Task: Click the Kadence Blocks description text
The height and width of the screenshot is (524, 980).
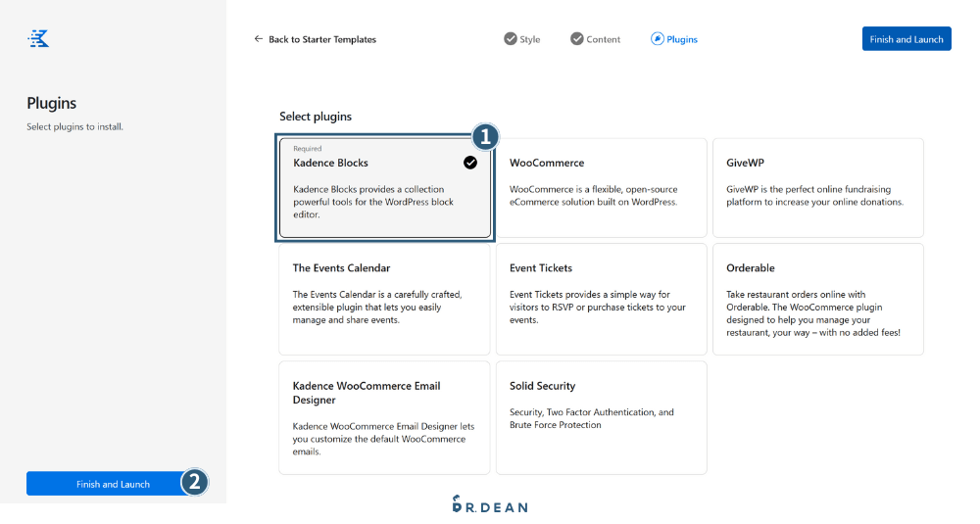Action: [x=373, y=202]
